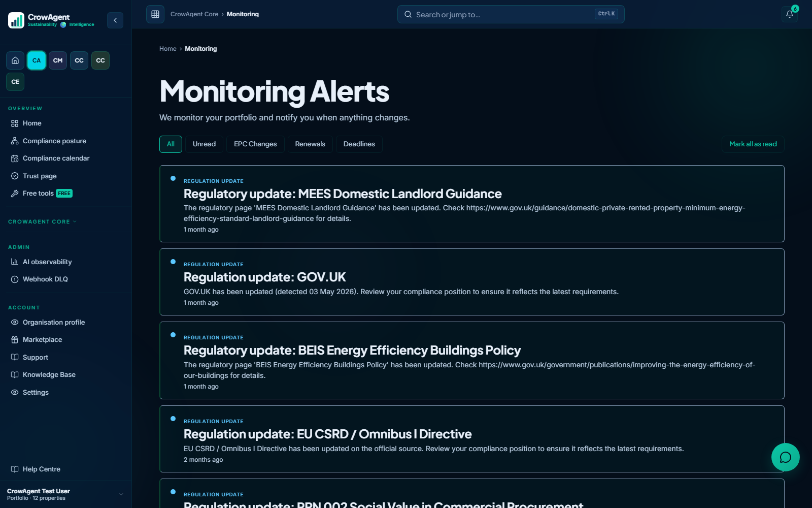This screenshot has width=812, height=508.
Task: Collapse the sidebar with the chevron button
Action: tap(115, 20)
